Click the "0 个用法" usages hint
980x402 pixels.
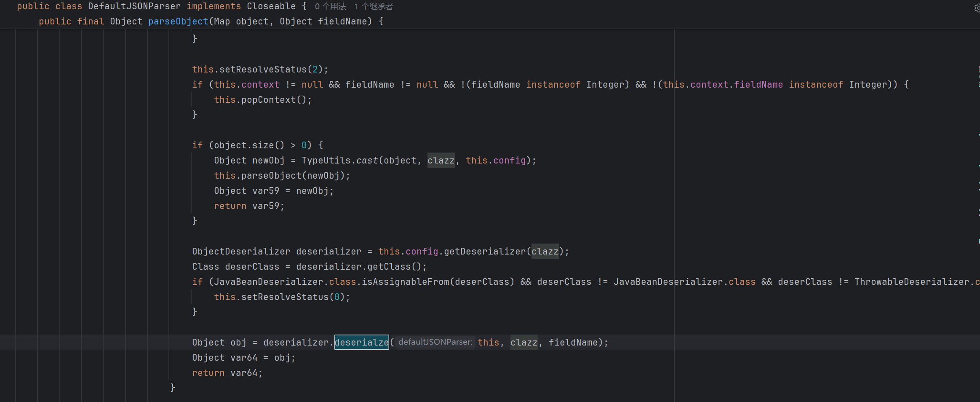331,7
